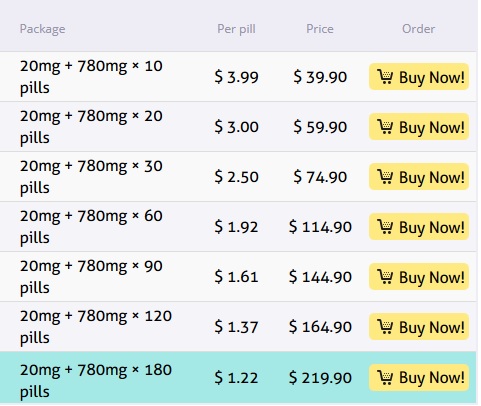Click the Package column header
Screen dimensions: 481x406
click(43, 29)
